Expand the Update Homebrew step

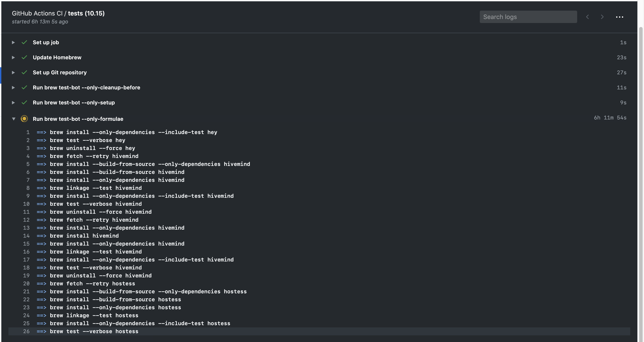(x=13, y=58)
